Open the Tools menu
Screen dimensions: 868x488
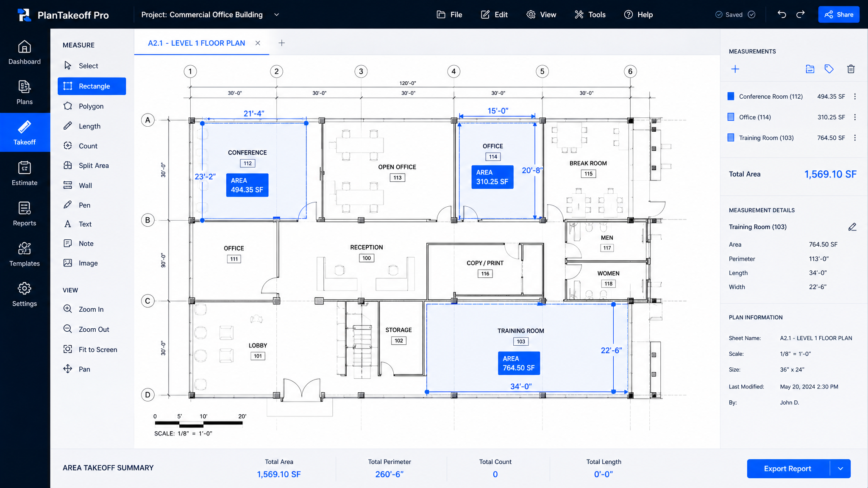click(x=590, y=14)
